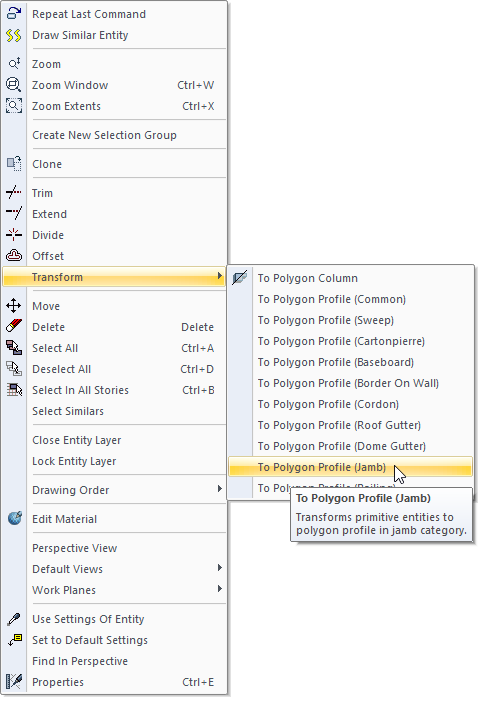Click the Delete eraser icon
The width and height of the screenshot is (487, 707).
click(x=14, y=327)
